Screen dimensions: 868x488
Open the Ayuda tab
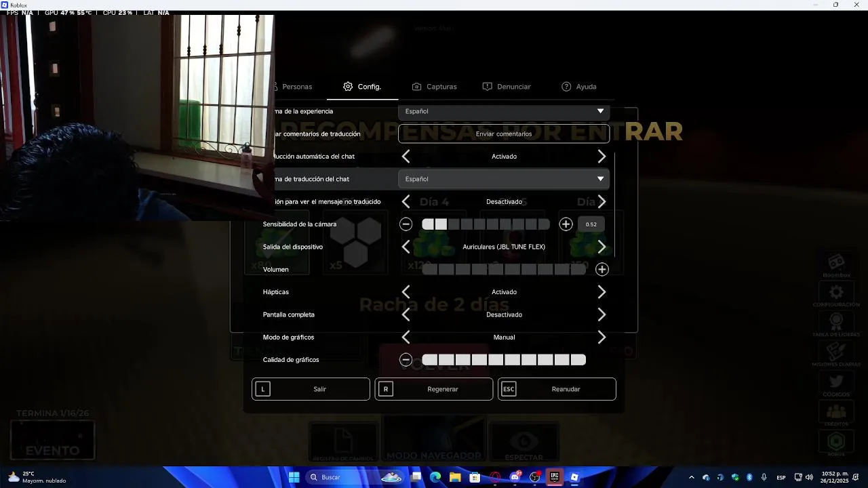click(579, 87)
